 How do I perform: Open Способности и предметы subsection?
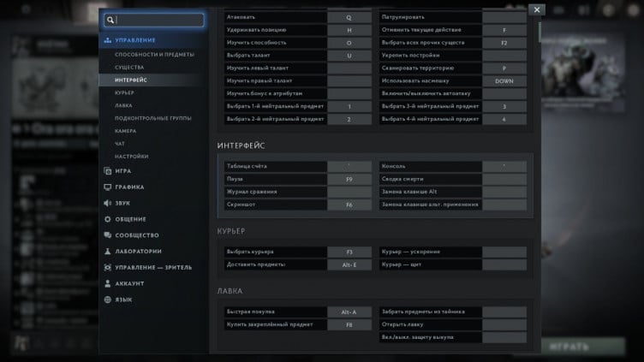(x=154, y=54)
